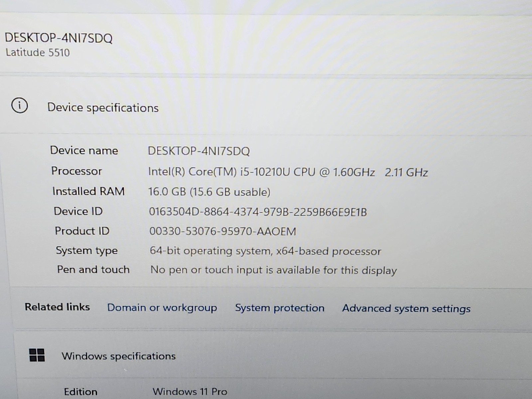
Task: Select the Latitude 5510 model text
Action: [x=38, y=53]
